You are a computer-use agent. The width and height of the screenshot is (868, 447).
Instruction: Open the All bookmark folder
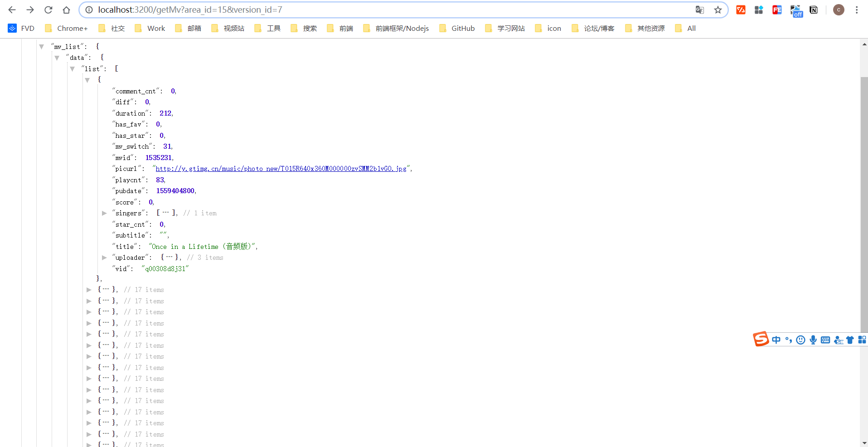(x=685, y=28)
